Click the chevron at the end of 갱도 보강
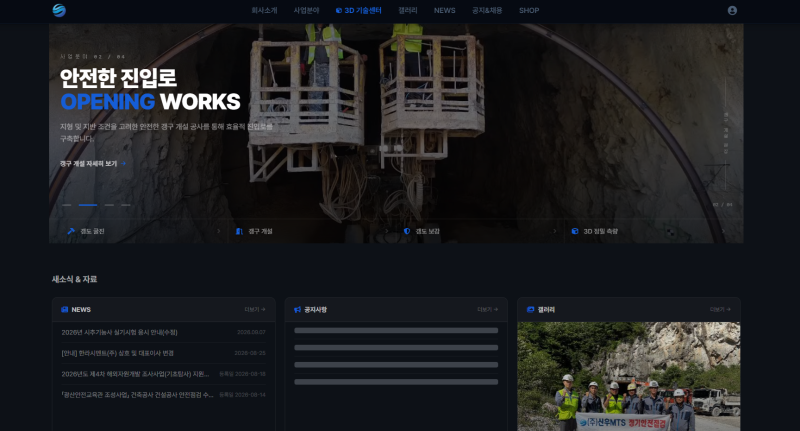The width and height of the screenshot is (800, 431). (x=555, y=231)
